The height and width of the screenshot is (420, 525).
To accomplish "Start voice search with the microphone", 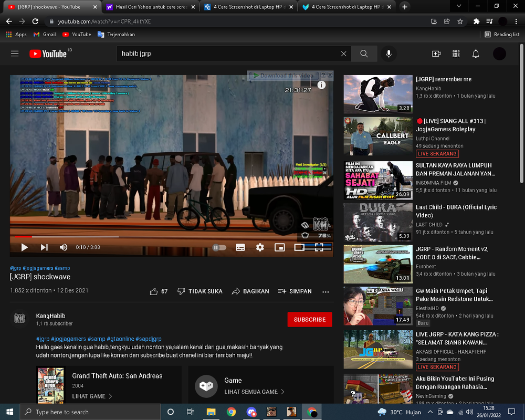I will 388,54.
